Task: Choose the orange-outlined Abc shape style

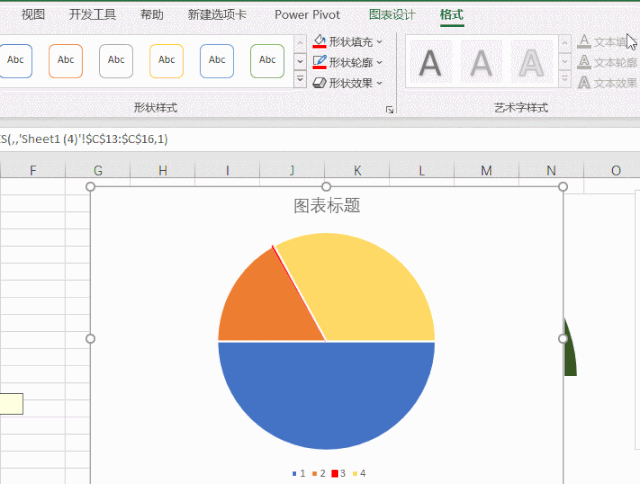Action: tap(66, 61)
